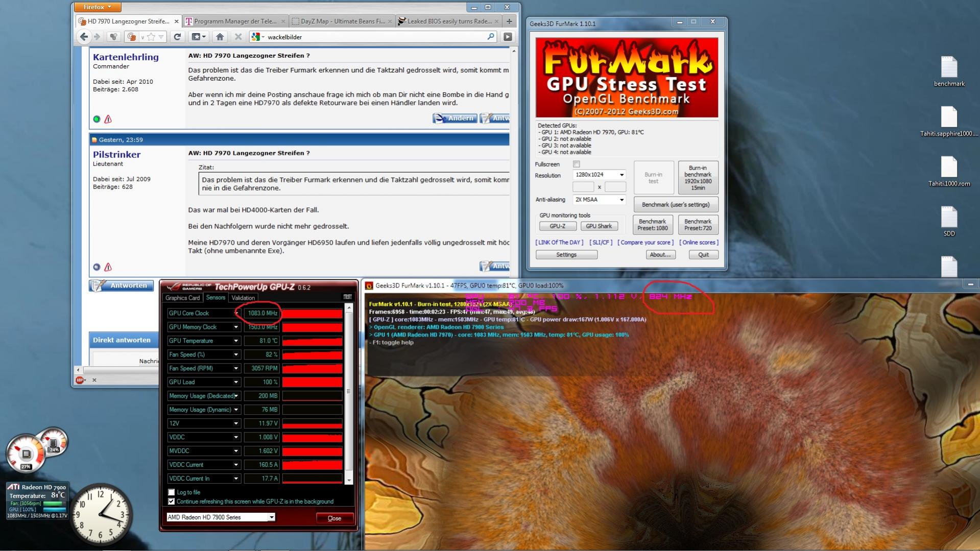Close the HD 7970 Langezogner Streife... tab
The image size is (980, 551).
pyautogui.click(x=177, y=21)
